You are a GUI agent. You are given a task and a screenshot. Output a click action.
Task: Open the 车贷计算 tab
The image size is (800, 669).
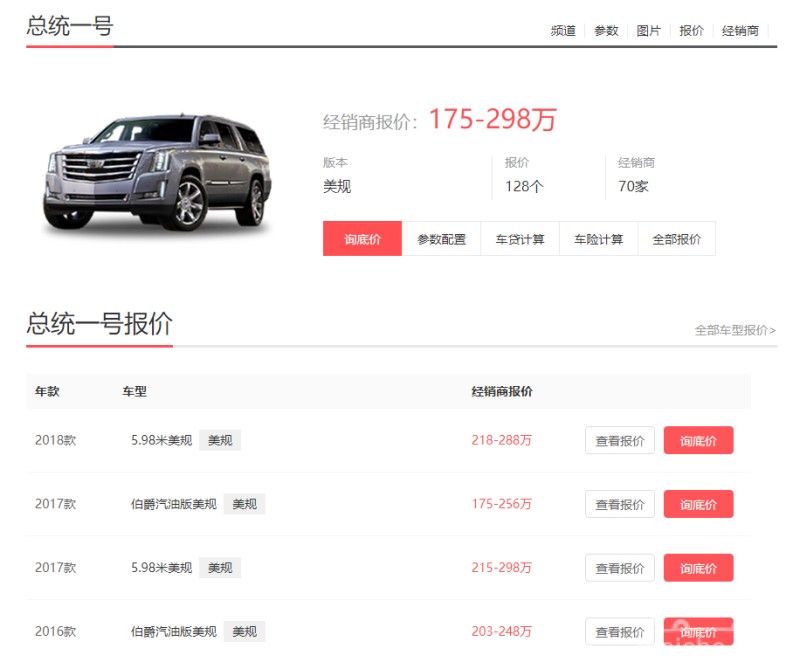tap(520, 239)
